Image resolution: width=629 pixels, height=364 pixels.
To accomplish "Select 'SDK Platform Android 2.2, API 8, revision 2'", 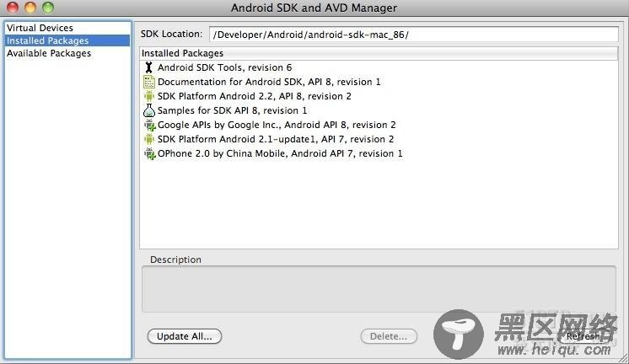I will pyautogui.click(x=379, y=96).
